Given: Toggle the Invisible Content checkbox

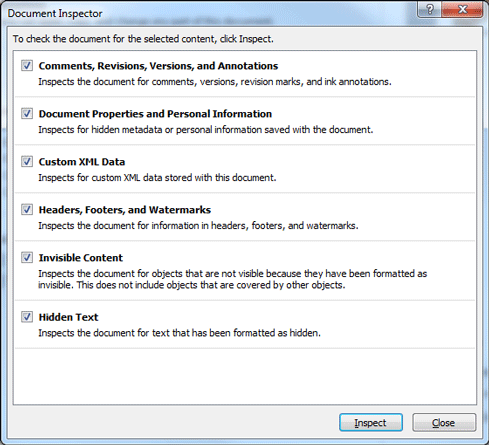Looking at the screenshot, I should (x=27, y=257).
